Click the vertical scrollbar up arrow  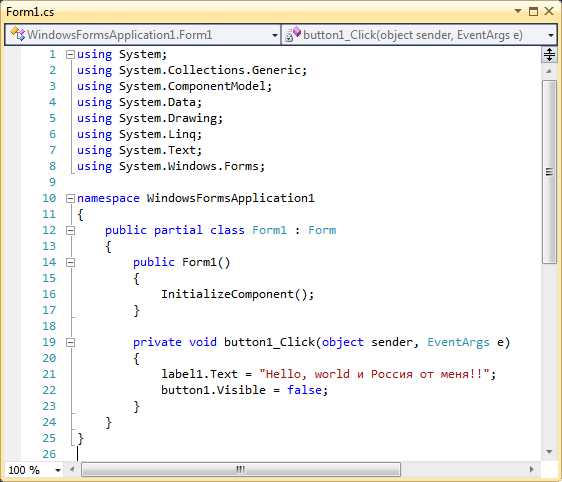(549, 71)
